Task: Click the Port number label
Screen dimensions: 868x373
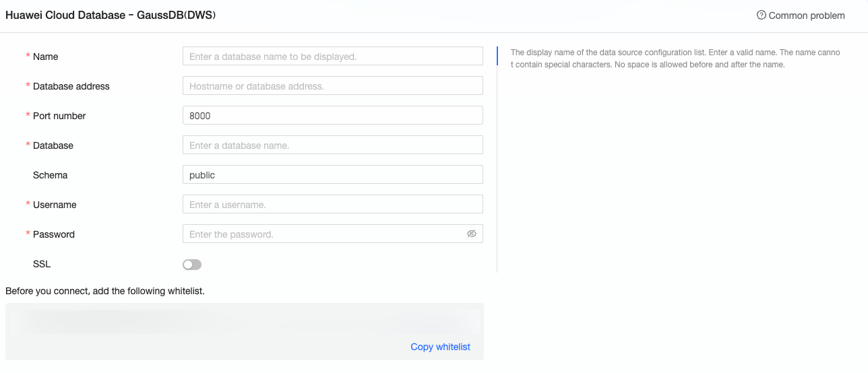Action: tap(59, 116)
